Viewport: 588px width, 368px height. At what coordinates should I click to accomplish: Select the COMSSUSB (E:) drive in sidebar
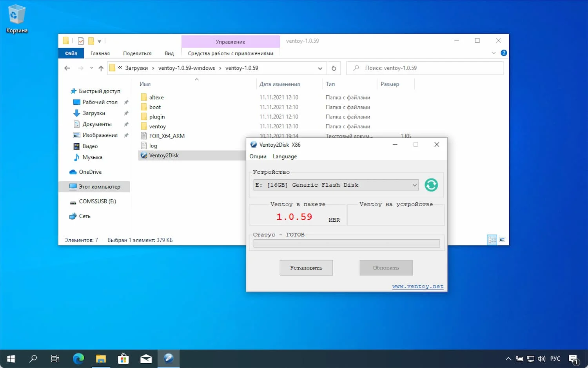(x=97, y=201)
